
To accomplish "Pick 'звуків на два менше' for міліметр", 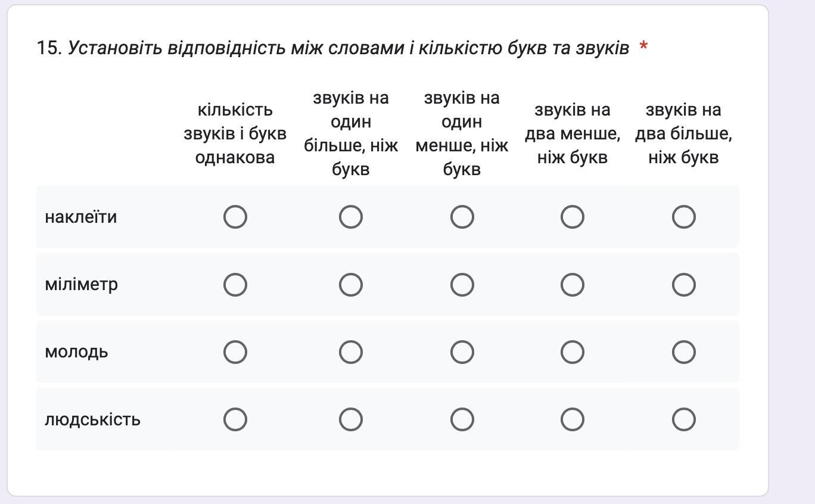I will 572,285.
